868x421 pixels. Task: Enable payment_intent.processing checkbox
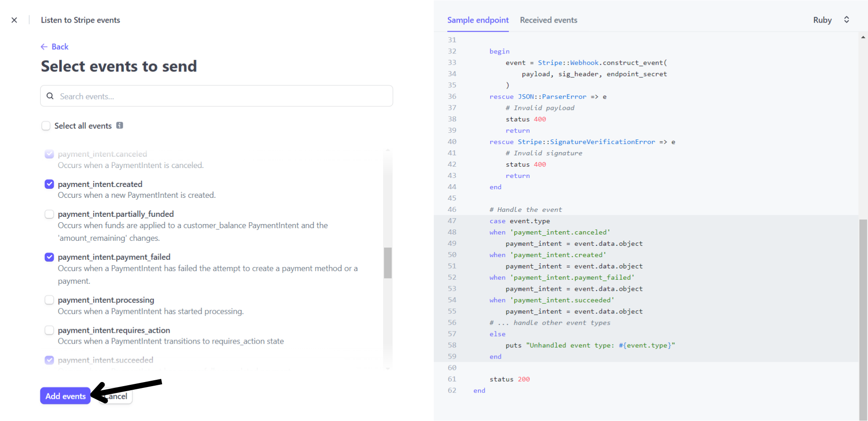[x=49, y=300]
